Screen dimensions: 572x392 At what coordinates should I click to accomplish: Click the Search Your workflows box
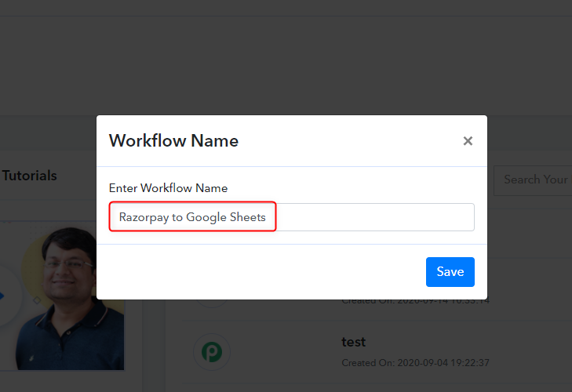coord(533,180)
